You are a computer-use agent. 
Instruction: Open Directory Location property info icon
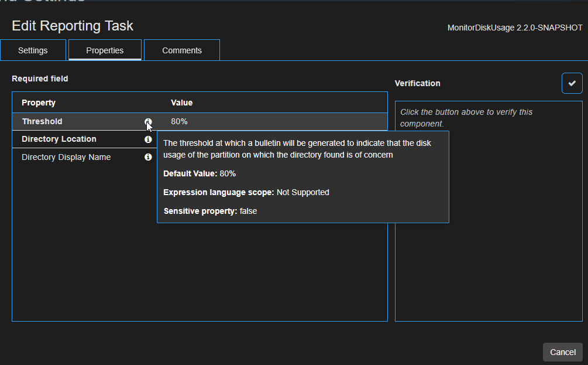click(x=149, y=139)
